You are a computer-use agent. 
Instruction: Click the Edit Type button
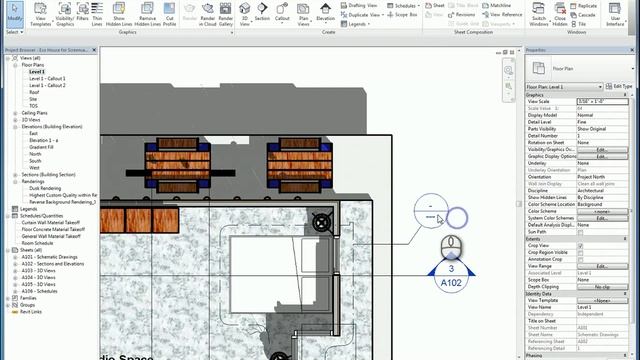click(619, 86)
